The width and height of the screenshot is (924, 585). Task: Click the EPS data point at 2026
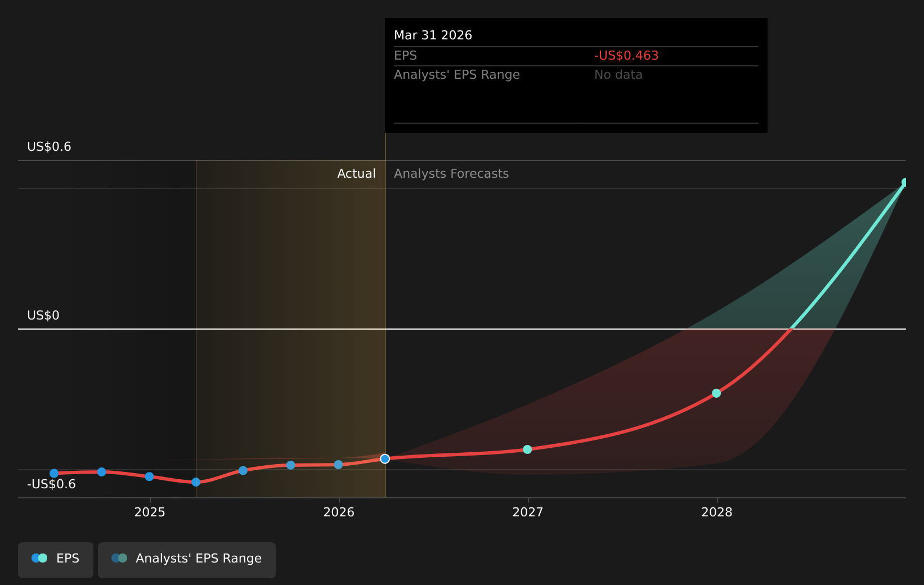point(338,465)
